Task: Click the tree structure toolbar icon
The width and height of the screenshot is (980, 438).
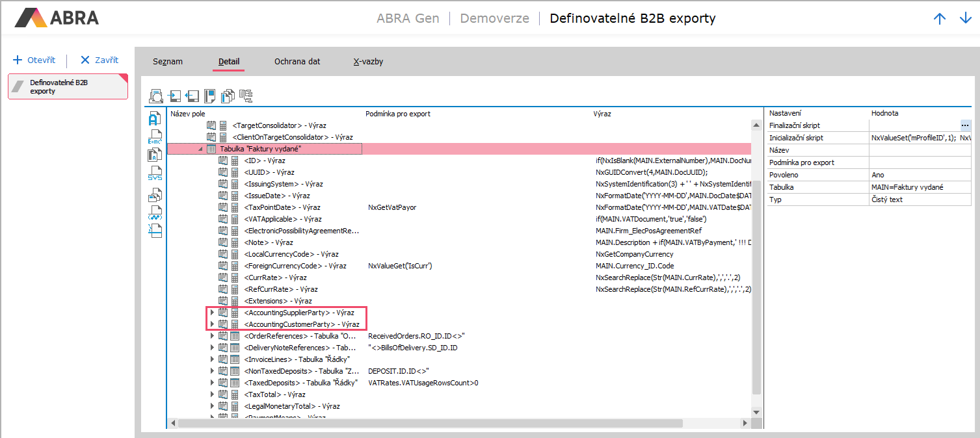Action: [246, 96]
